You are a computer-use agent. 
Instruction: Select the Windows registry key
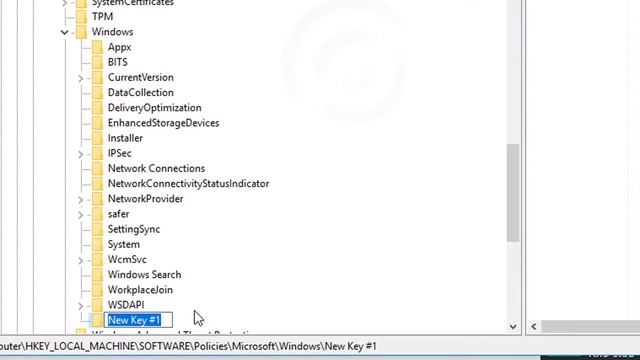tap(112, 32)
